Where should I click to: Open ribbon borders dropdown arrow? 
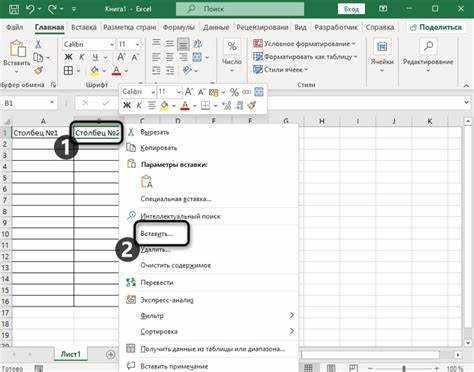click(78, 71)
